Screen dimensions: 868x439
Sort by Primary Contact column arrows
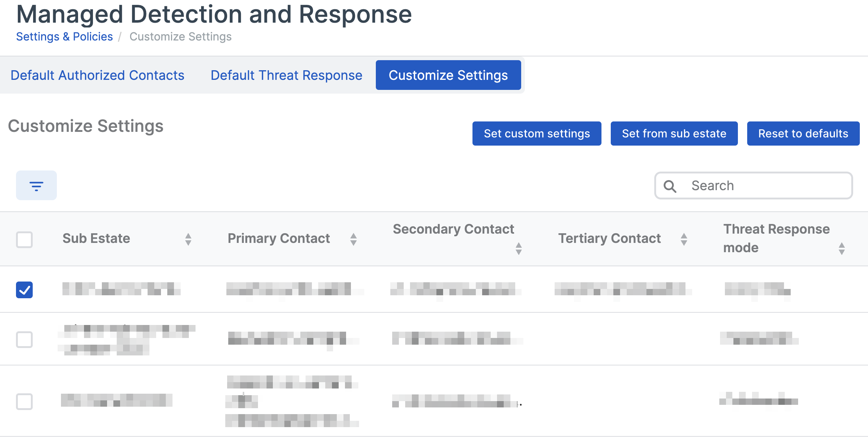pos(353,239)
